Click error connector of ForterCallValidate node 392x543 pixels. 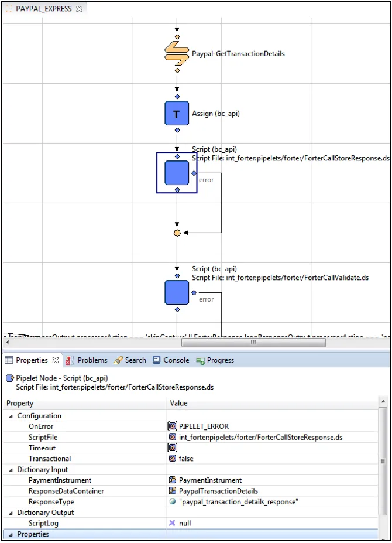click(x=194, y=293)
